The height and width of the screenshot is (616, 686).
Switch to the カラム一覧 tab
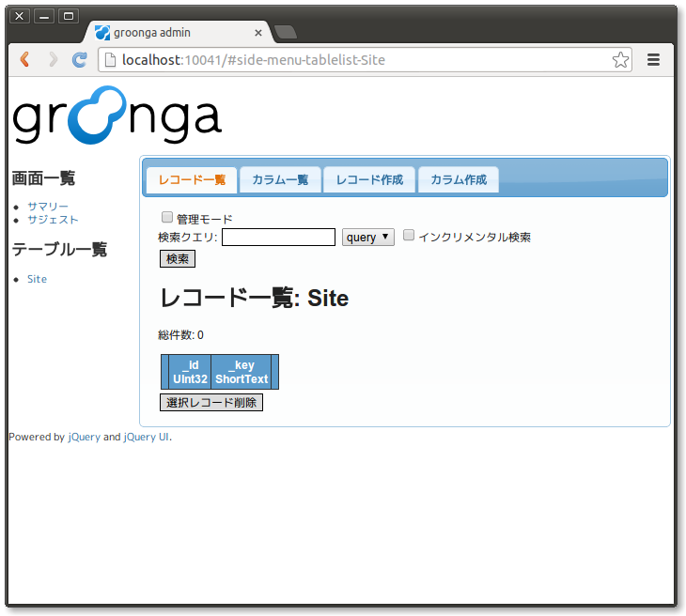point(280,180)
